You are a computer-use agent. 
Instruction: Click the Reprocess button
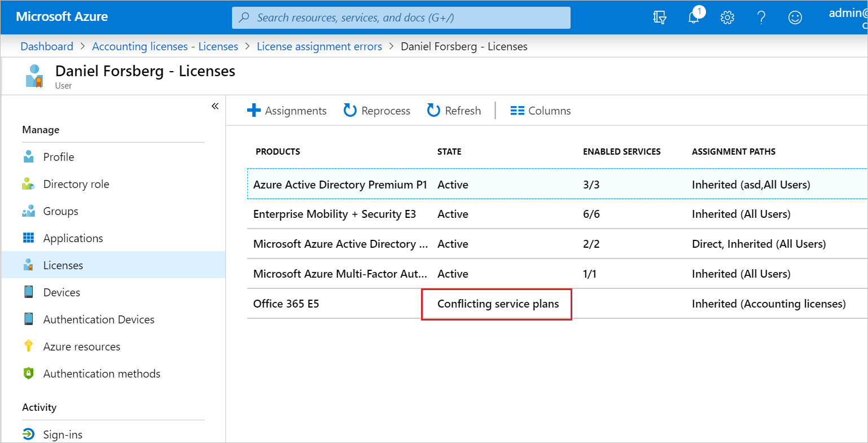376,111
